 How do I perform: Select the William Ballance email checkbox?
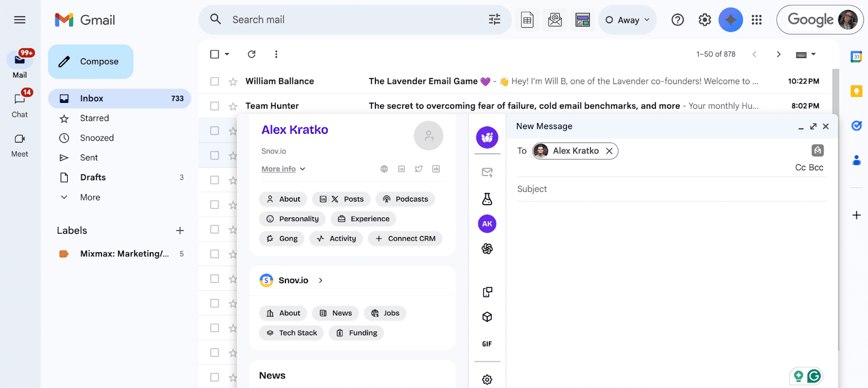coord(215,81)
